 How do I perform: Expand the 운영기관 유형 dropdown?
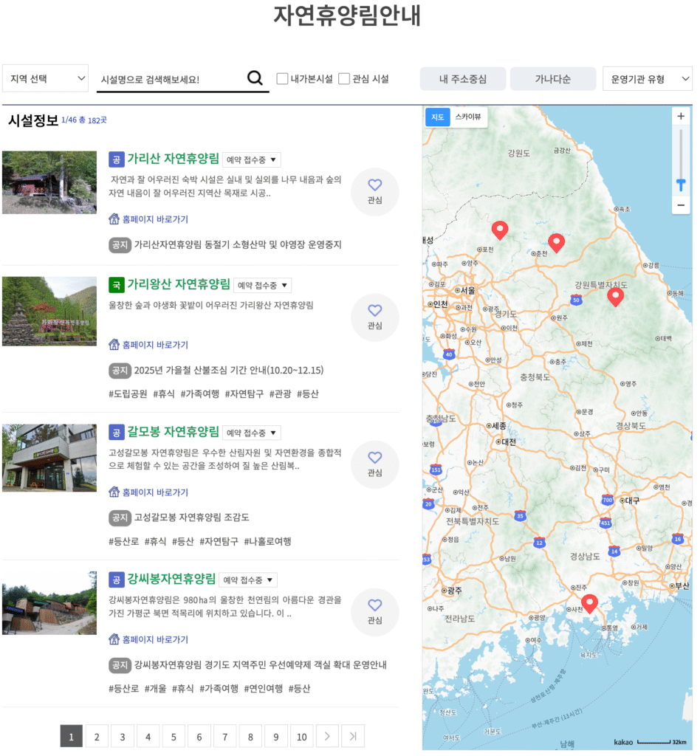[x=648, y=78]
